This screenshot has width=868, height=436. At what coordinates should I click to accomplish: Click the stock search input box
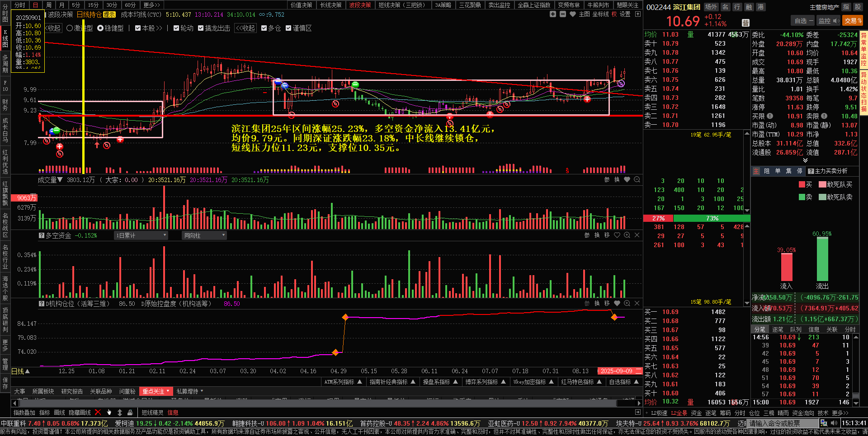point(783,423)
